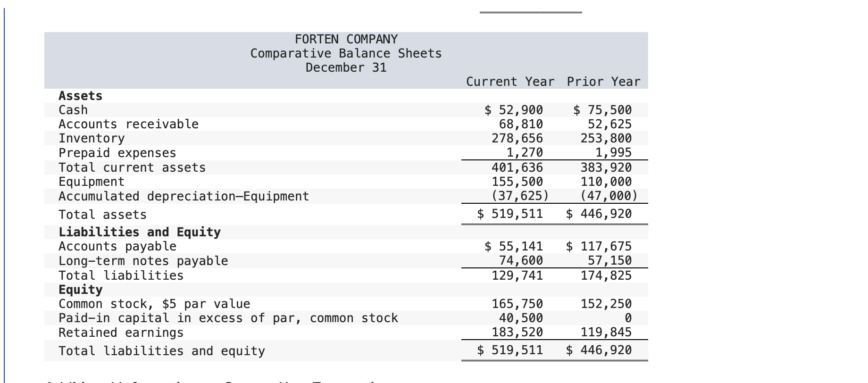Click the Total assets label
The image size is (868, 383).
coord(103,215)
